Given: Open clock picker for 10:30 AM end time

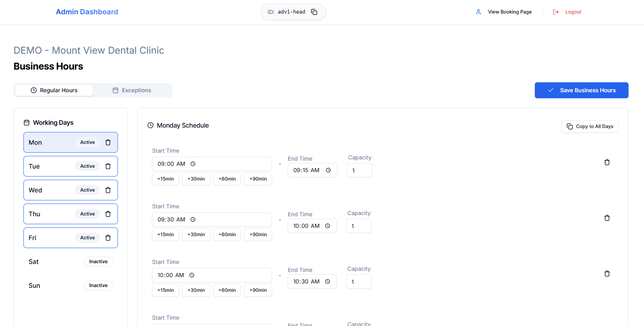Looking at the screenshot, I should pos(328,281).
